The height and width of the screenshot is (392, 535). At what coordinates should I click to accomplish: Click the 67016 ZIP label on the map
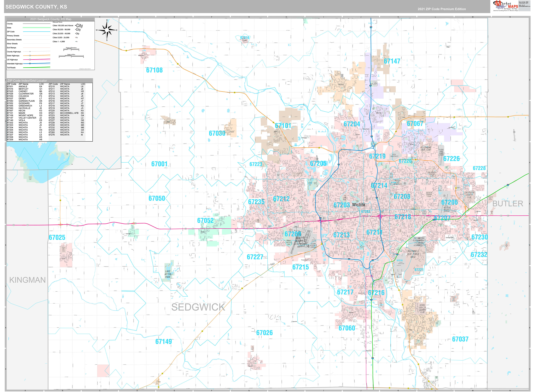245,38
